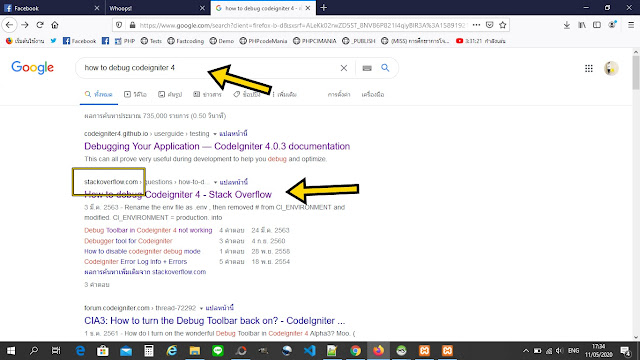Open Debugging Your Application documentation result
This screenshot has width=640, height=360.
tap(217, 146)
